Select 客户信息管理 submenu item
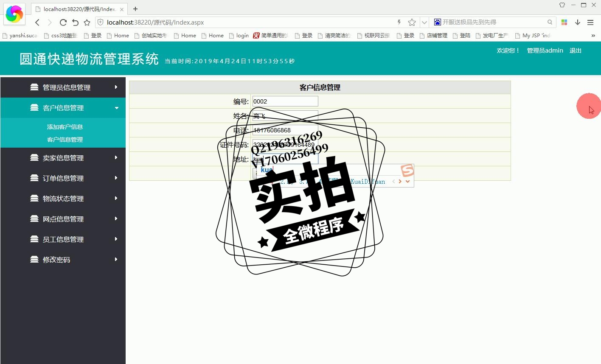 tap(65, 140)
